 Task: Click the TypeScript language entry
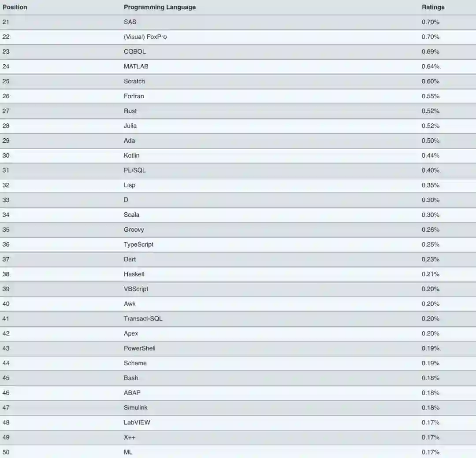(138, 244)
